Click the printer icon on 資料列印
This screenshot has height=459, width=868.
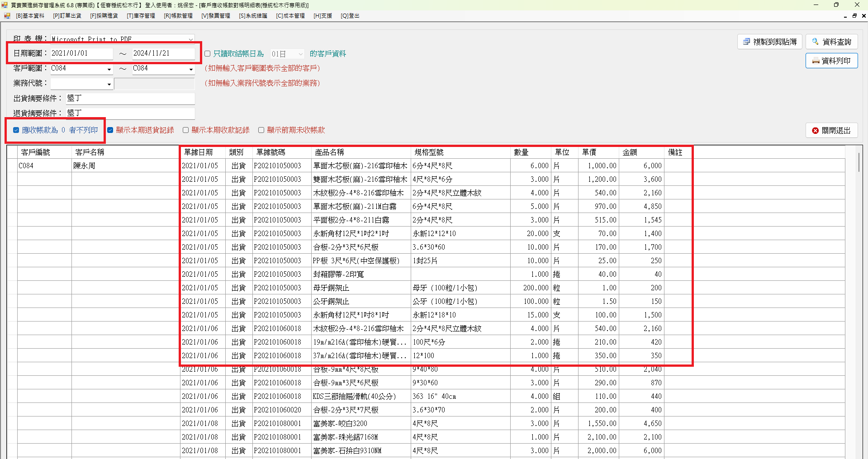tap(816, 61)
